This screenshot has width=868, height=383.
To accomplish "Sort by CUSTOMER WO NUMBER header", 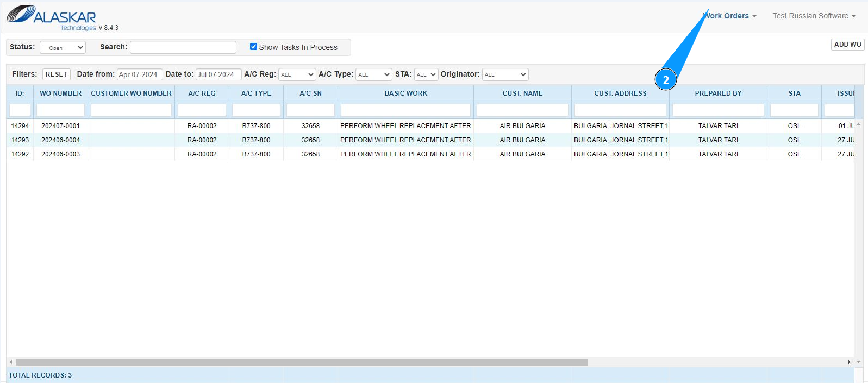I will click(132, 93).
